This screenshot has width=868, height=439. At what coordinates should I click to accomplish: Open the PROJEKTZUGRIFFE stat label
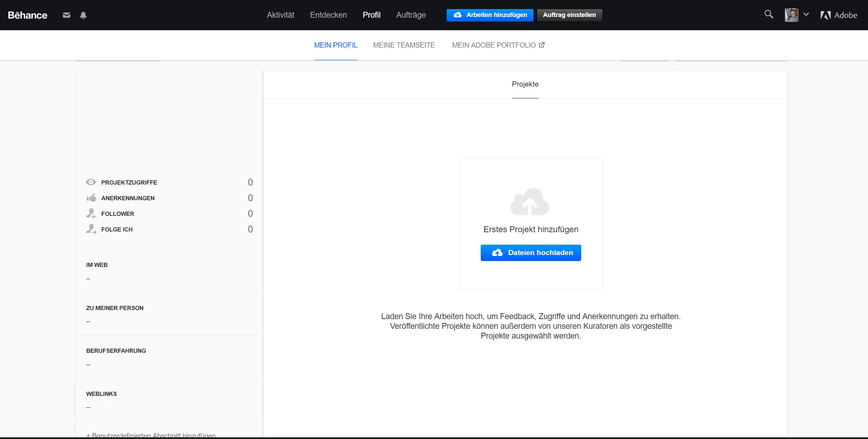pyautogui.click(x=129, y=182)
